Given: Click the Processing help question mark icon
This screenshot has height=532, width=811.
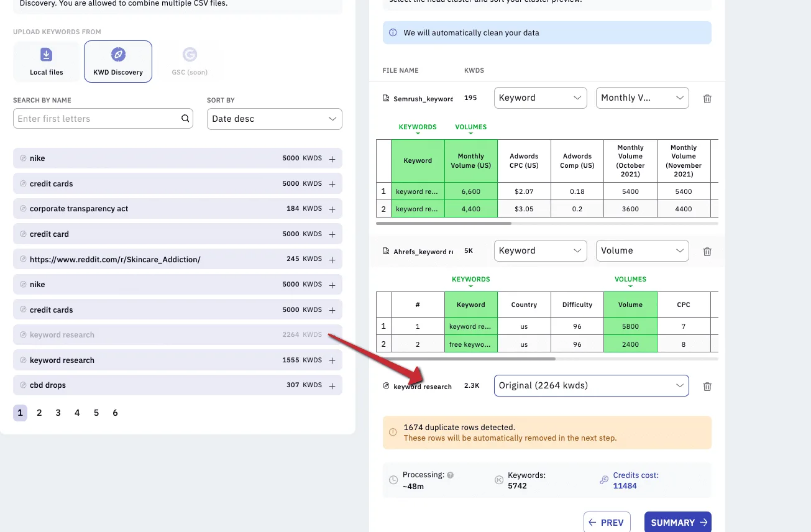Looking at the screenshot, I should [451, 475].
